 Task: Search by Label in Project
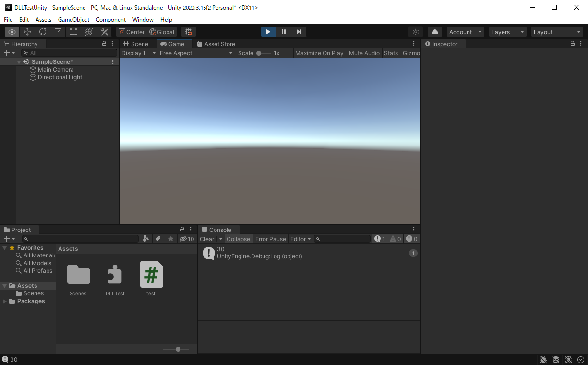(x=158, y=239)
